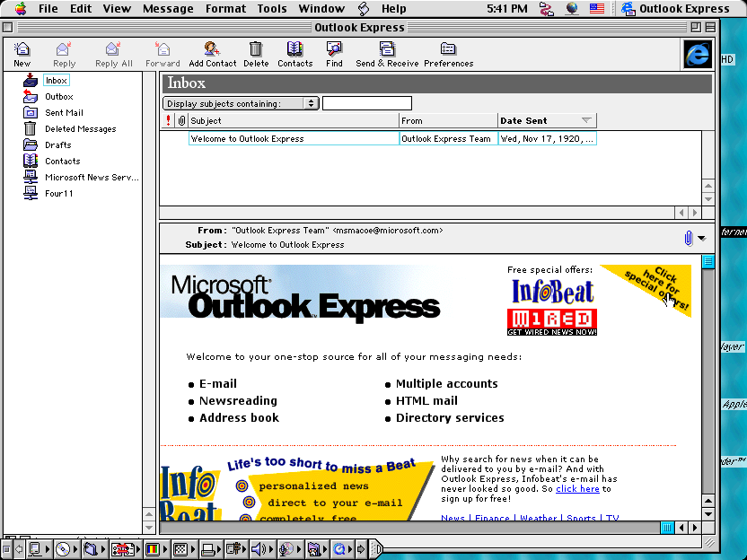Open the attachment dropdown arrow beside paperclip
747x560 pixels.
(702, 238)
